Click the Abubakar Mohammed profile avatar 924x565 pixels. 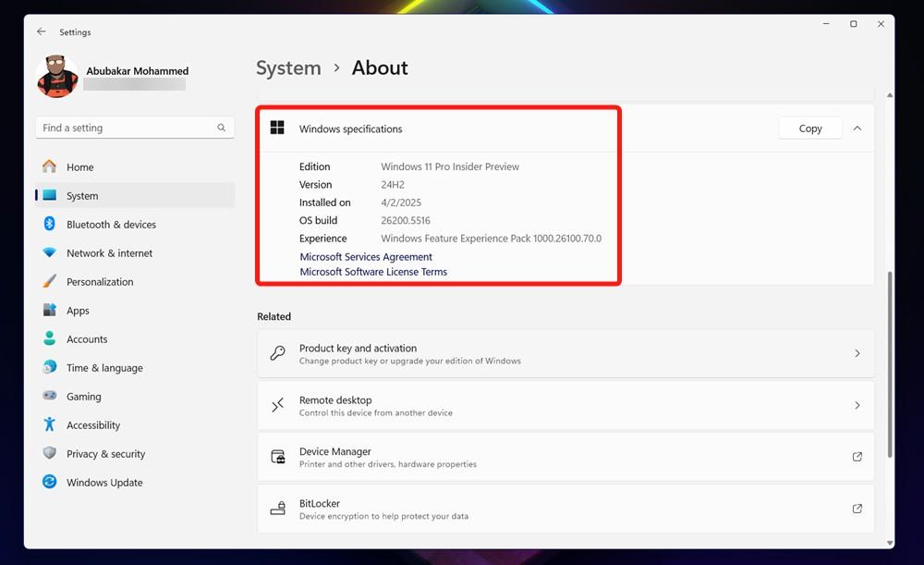[57, 77]
